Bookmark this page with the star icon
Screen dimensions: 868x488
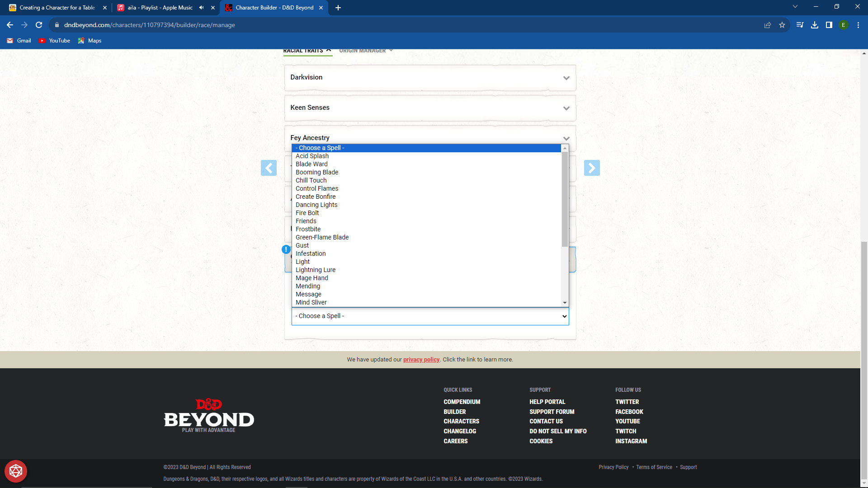(x=782, y=25)
